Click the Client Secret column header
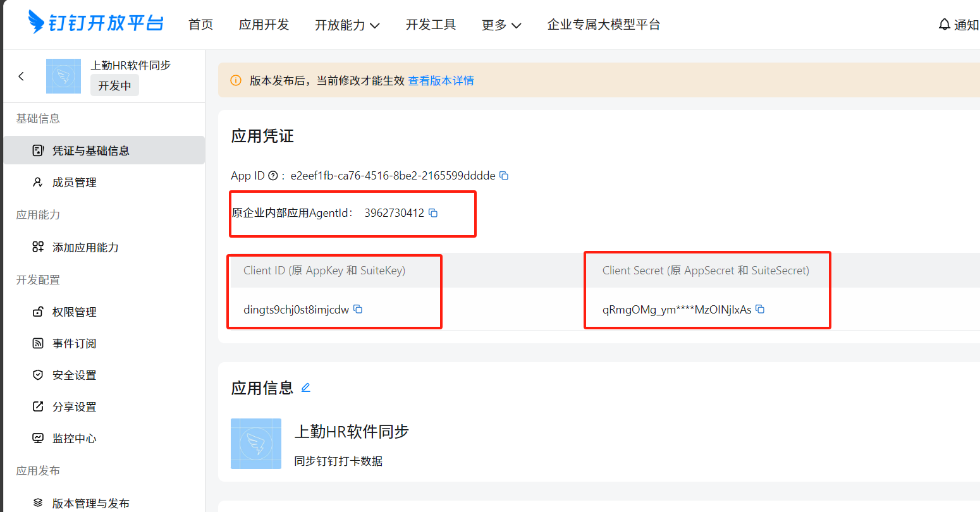This screenshot has height=512, width=980. (x=706, y=271)
